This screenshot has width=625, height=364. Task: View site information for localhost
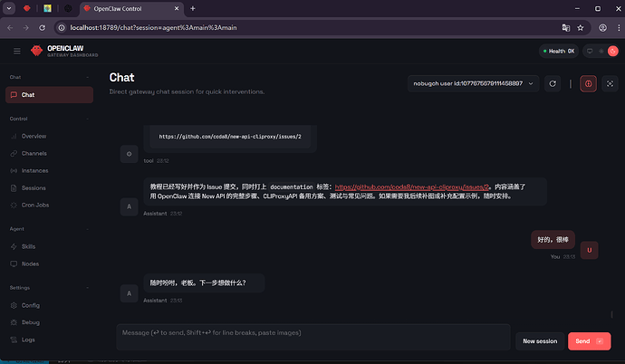[x=62, y=28]
